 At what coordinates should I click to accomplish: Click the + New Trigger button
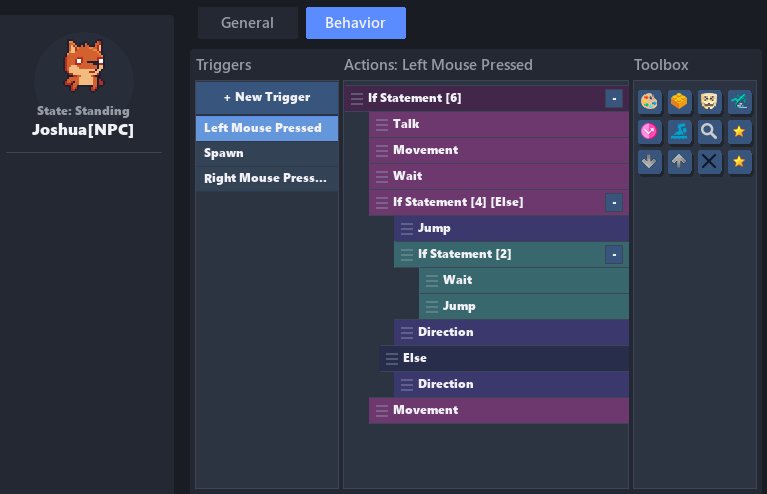[266, 98]
